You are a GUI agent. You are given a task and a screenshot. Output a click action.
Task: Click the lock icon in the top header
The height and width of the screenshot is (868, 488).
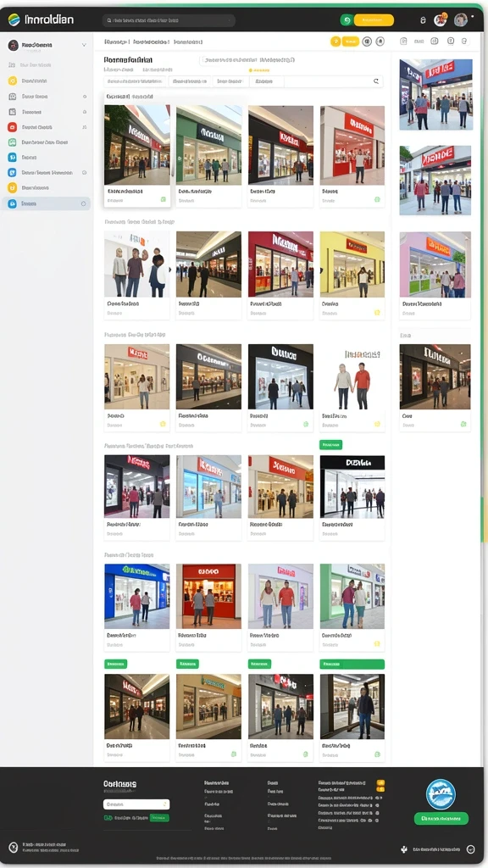click(x=424, y=20)
